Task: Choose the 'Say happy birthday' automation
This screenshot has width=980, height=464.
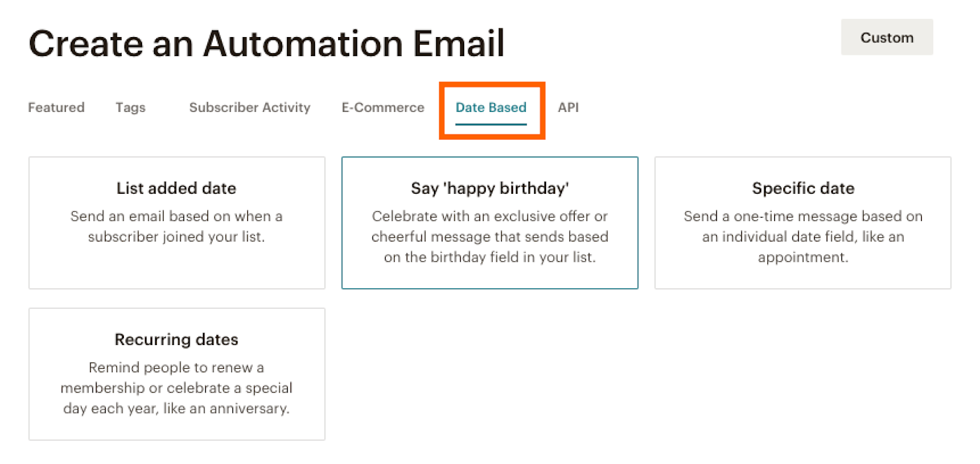Action: tap(489, 223)
